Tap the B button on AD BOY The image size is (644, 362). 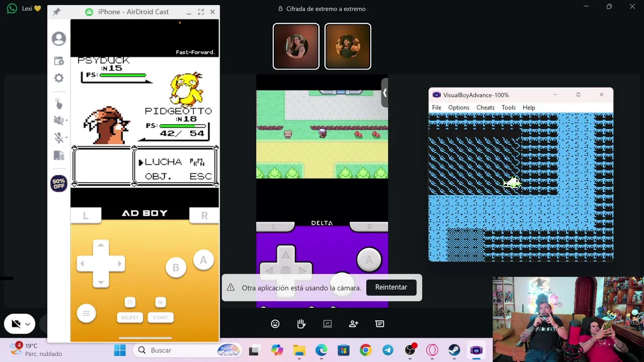[176, 267]
